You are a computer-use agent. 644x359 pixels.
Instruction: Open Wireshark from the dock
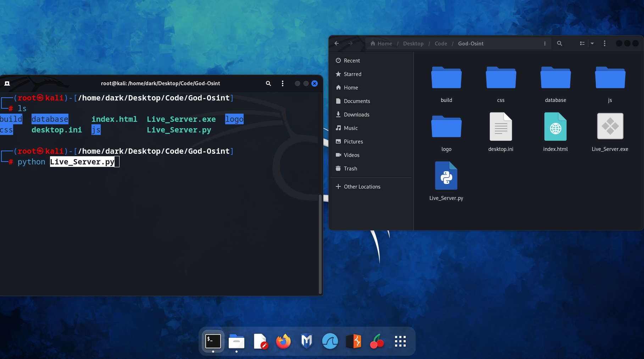point(330,341)
